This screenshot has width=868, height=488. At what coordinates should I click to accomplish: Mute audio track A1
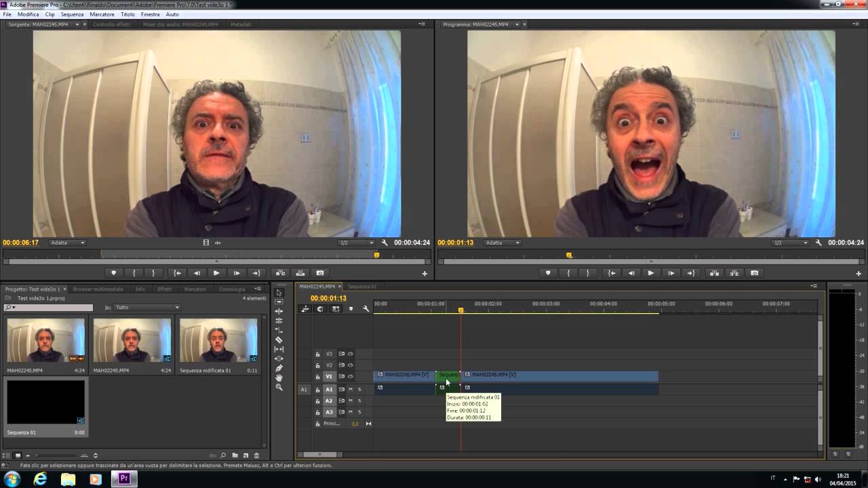[351, 390]
